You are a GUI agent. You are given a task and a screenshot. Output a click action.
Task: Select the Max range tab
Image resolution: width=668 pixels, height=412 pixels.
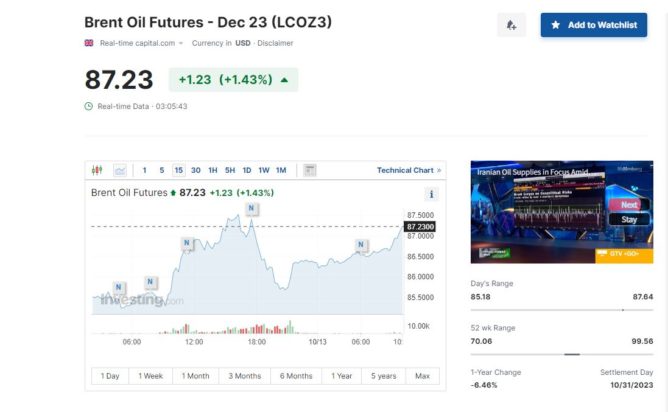(422, 376)
